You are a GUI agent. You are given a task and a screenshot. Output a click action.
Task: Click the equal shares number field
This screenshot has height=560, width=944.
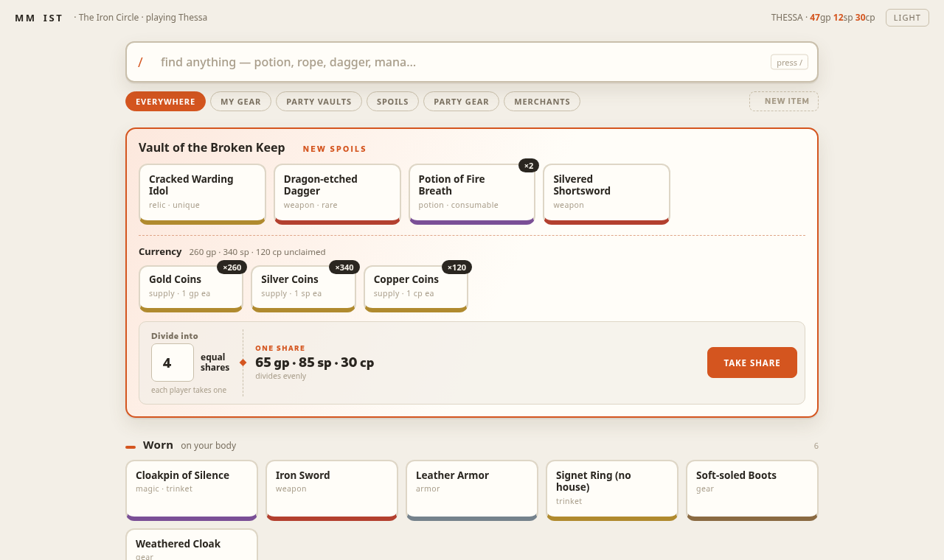[173, 363]
